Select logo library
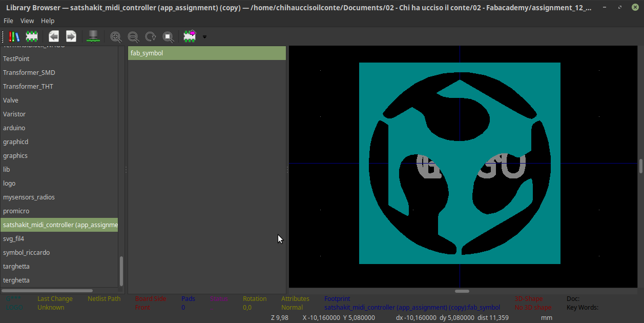This screenshot has height=323, width=644. pyautogui.click(x=59, y=184)
